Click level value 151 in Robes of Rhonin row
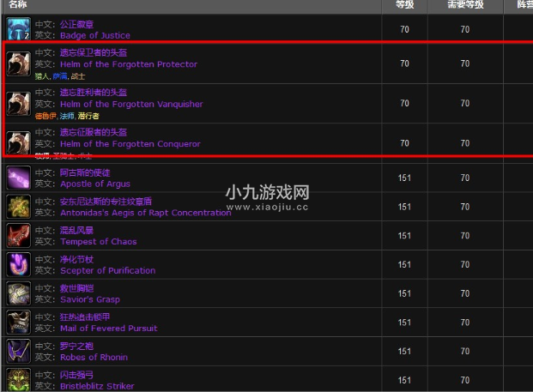The width and height of the screenshot is (533, 392). point(404,351)
